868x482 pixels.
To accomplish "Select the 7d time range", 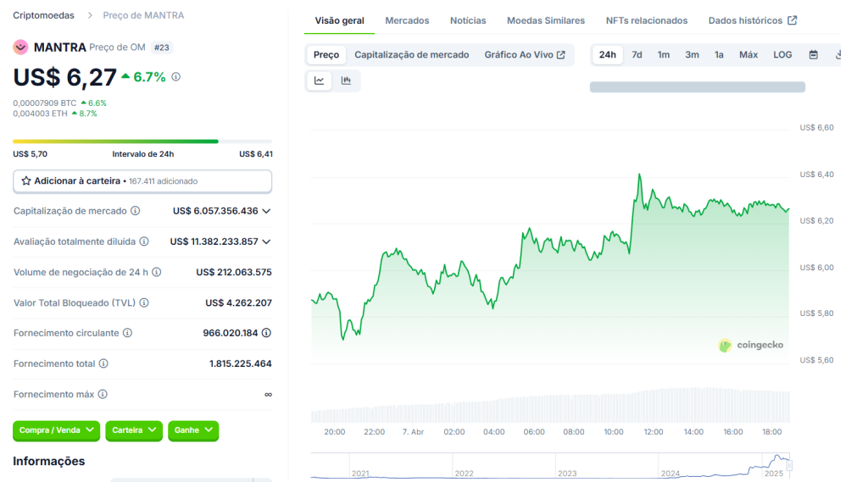I will point(637,55).
